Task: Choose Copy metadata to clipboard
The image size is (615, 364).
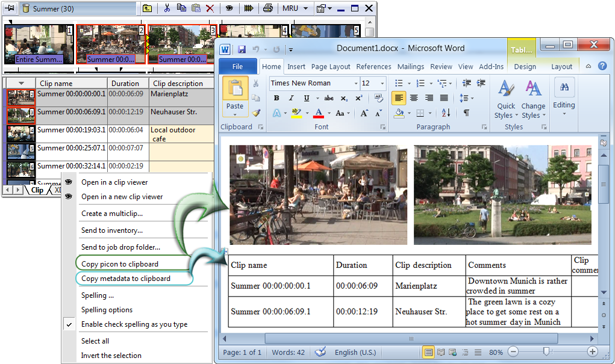Action: [125, 278]
